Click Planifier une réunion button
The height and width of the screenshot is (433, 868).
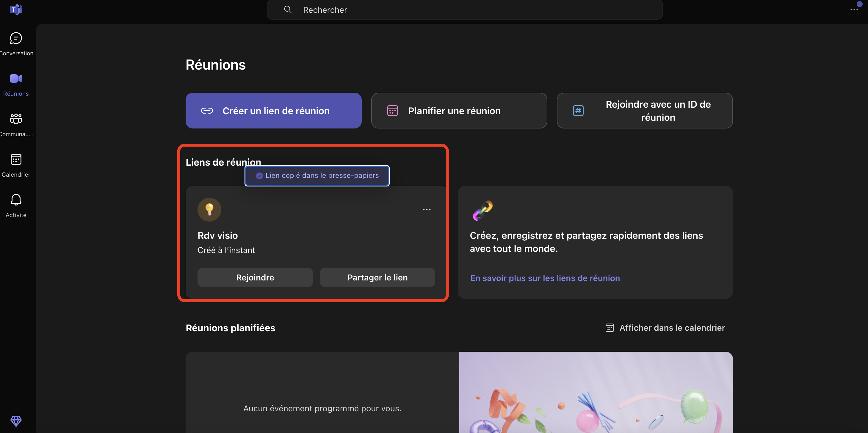pyautogui.click(x=459, y=111)
